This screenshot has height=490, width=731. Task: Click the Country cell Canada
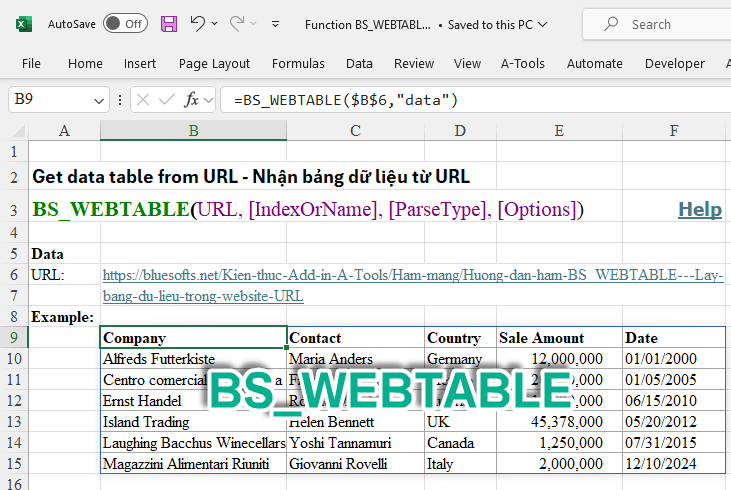[x=460, y=442]
